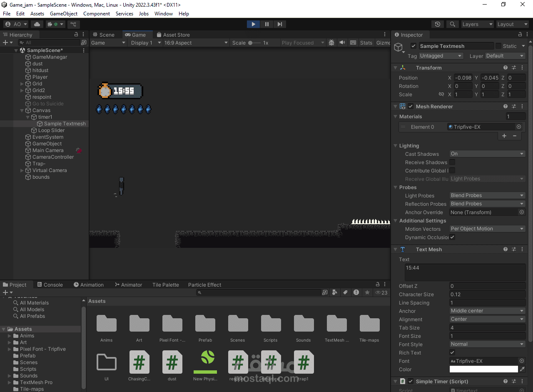Toggle the Game view shortcuts keyboard icon
Viewport: 533px width, 392px height.
pyautogui.click(x=353, y=42)
